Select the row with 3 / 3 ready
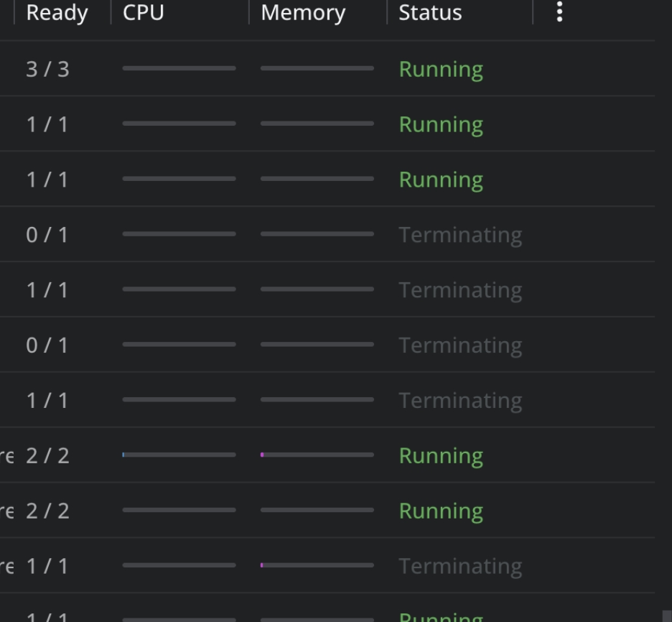Screen dimensions: 672x622 tap(47, 69)
